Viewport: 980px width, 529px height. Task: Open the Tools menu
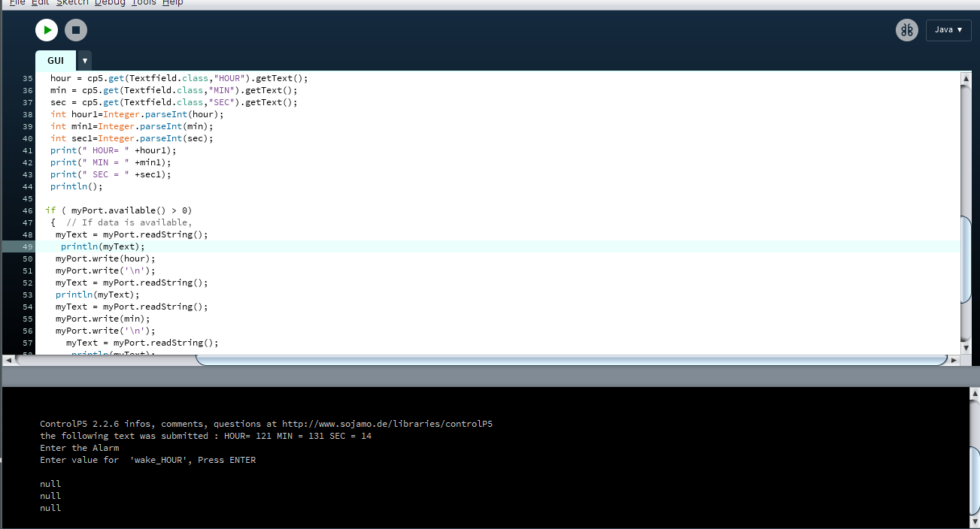(144, 3)
